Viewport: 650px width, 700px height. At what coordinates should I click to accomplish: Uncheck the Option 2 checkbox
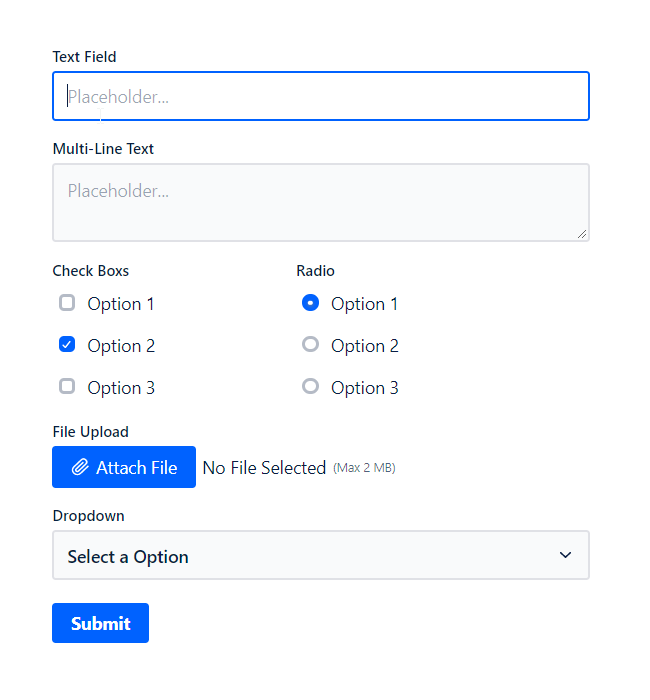click(x=67, y=345)
